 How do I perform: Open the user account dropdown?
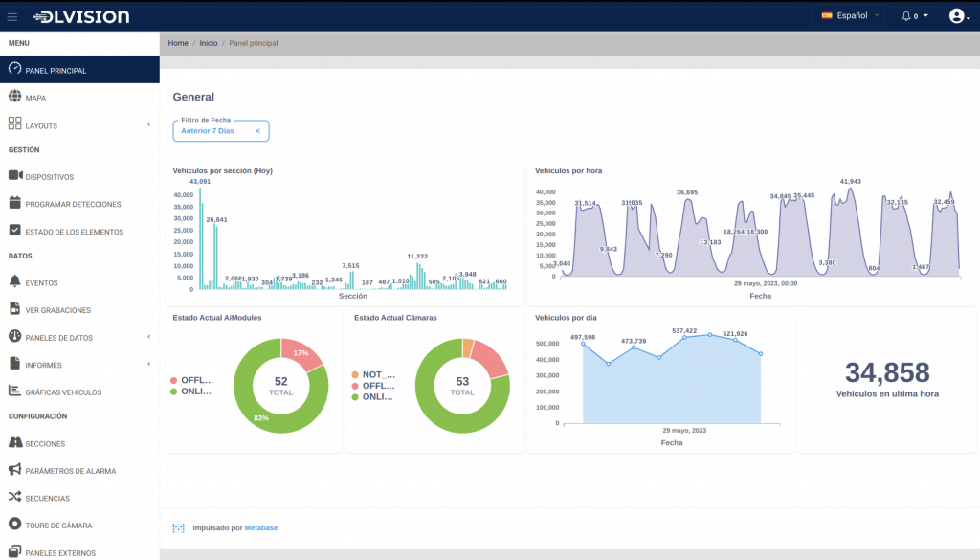(x=958, y=16)
